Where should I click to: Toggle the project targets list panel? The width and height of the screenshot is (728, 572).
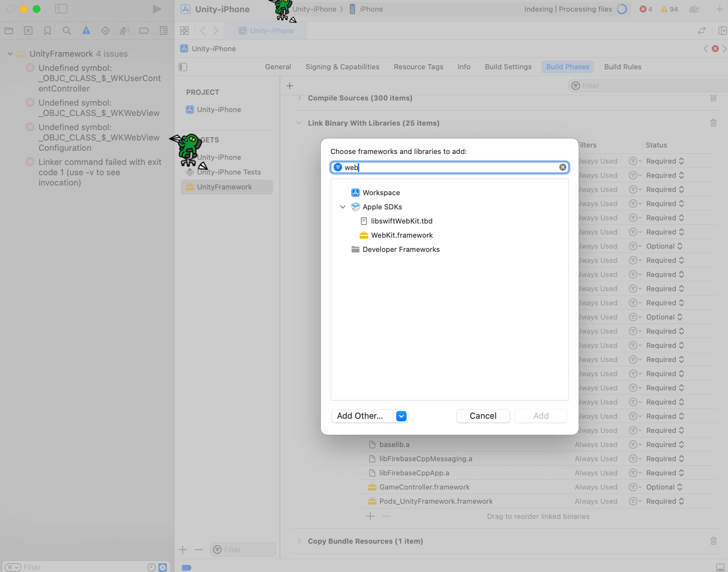pos(183,67)
